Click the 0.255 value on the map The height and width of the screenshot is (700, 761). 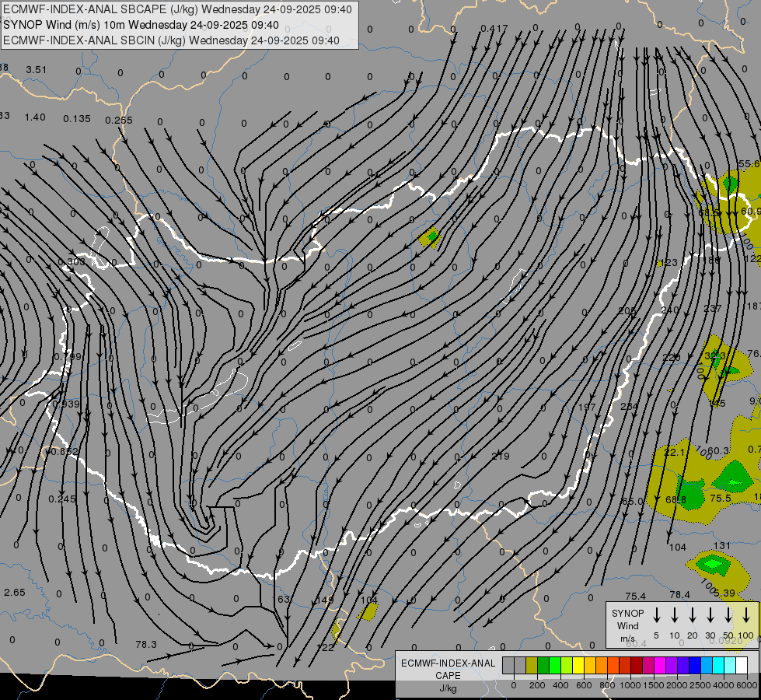pos(119,120)
